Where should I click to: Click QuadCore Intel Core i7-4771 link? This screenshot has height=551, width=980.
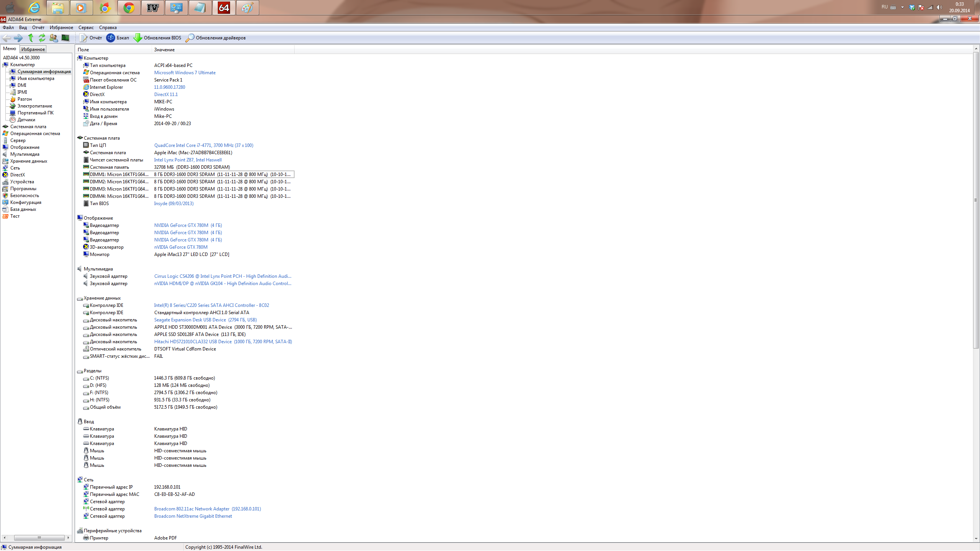[x=204, y=145]
